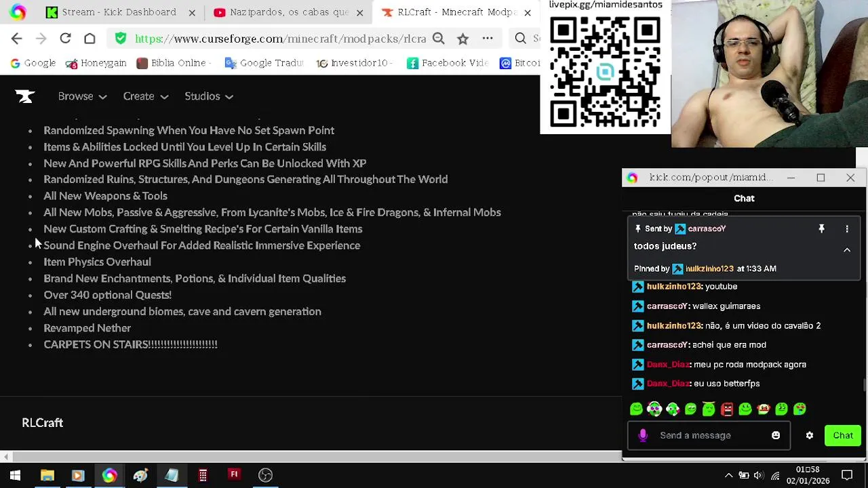Click the zoom magnifier icon in address bar

point(439,39)
